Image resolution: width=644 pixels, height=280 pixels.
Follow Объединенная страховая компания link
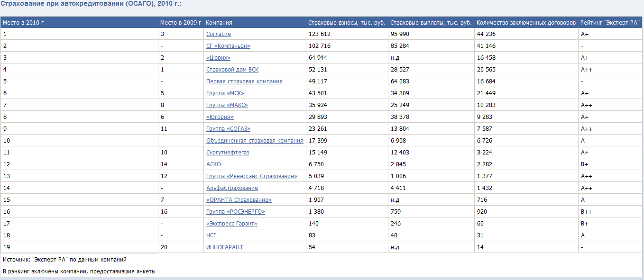click(255, 141)
